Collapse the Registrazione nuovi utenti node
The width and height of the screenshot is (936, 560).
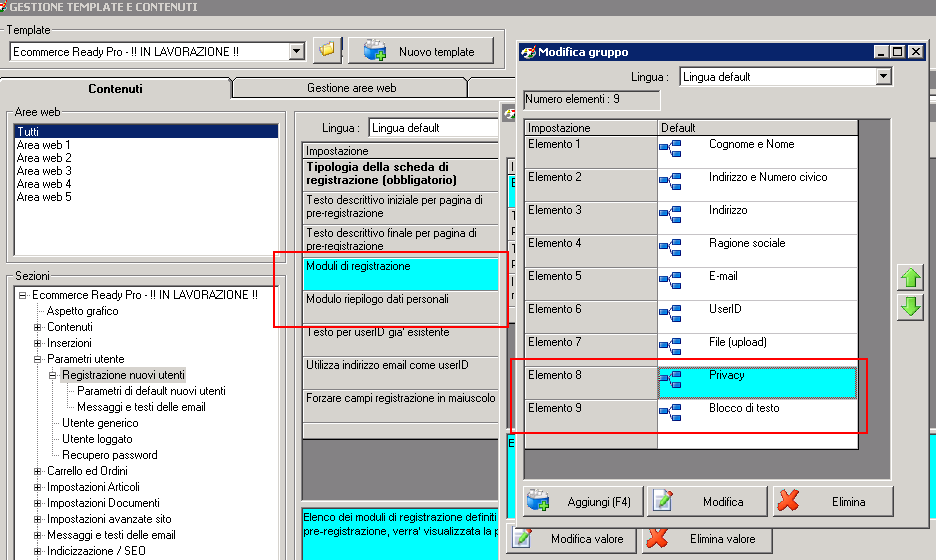pos(53,375)
